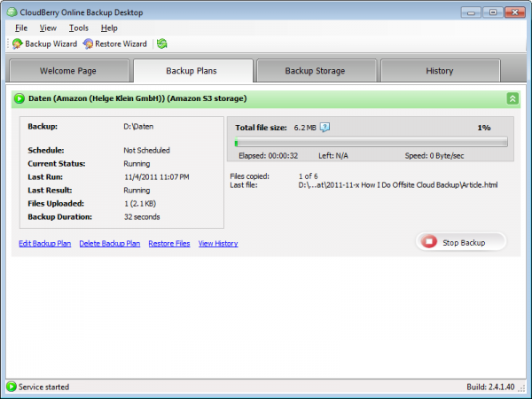Click the 'Elapsed: 00:00:32' text
Image resolution: width=532 pixels, height=399 pixels.
[x=268, y=156]
